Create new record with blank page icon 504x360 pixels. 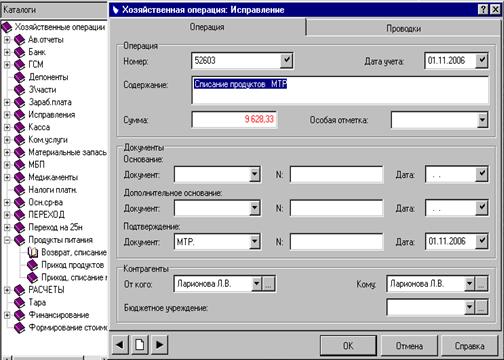[140, 344]
